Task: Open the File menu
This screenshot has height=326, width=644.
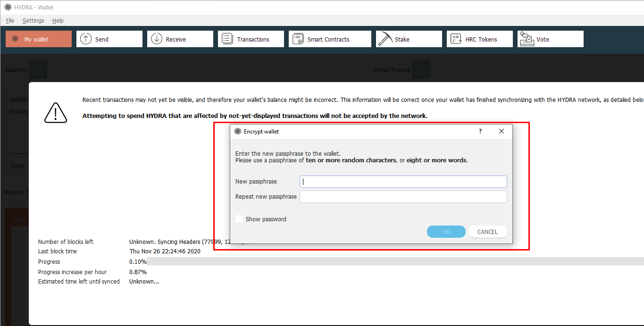Action: (x=10, y=20)
